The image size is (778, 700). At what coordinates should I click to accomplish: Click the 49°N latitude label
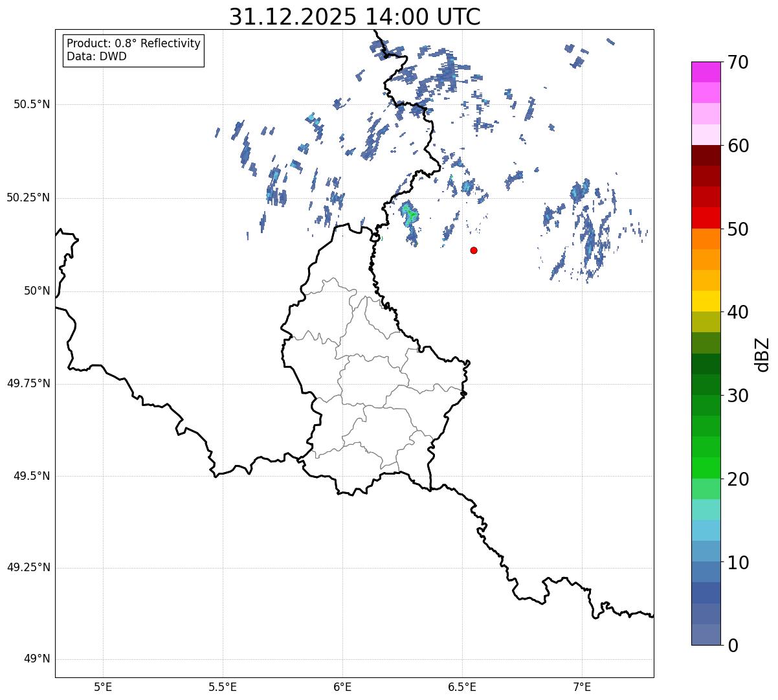tap(38, 659)
